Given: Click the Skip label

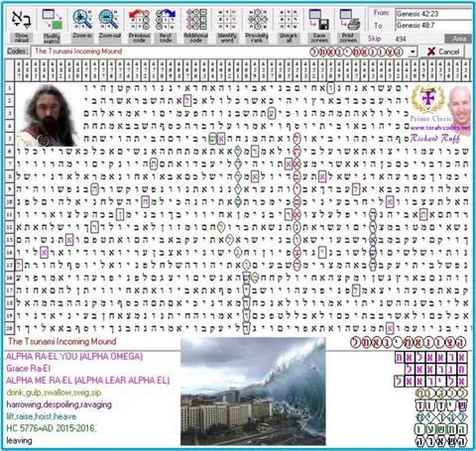Looking at the screenshot, I should click(374, 39).
